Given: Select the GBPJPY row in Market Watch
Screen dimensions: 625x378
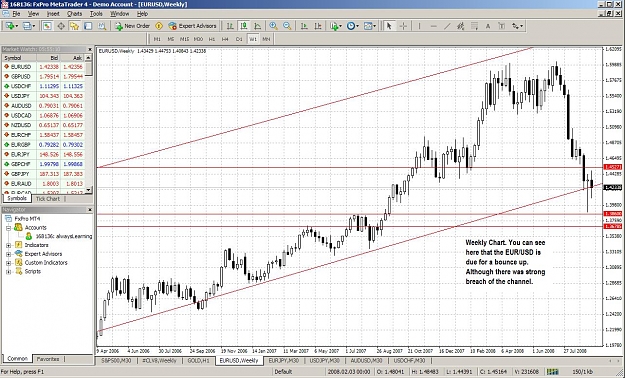Looking at the screenshot, I should [43, 174].
